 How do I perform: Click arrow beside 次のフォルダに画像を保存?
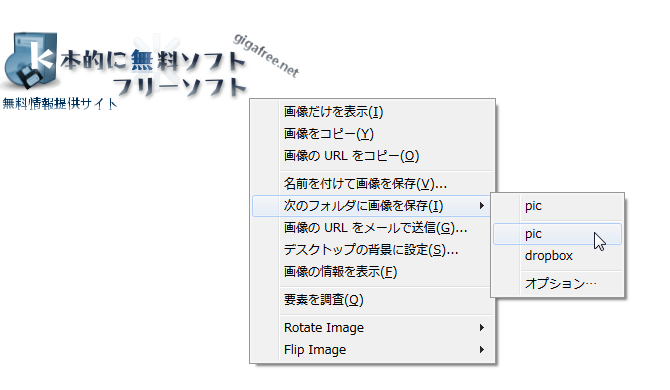click(482, 206)
